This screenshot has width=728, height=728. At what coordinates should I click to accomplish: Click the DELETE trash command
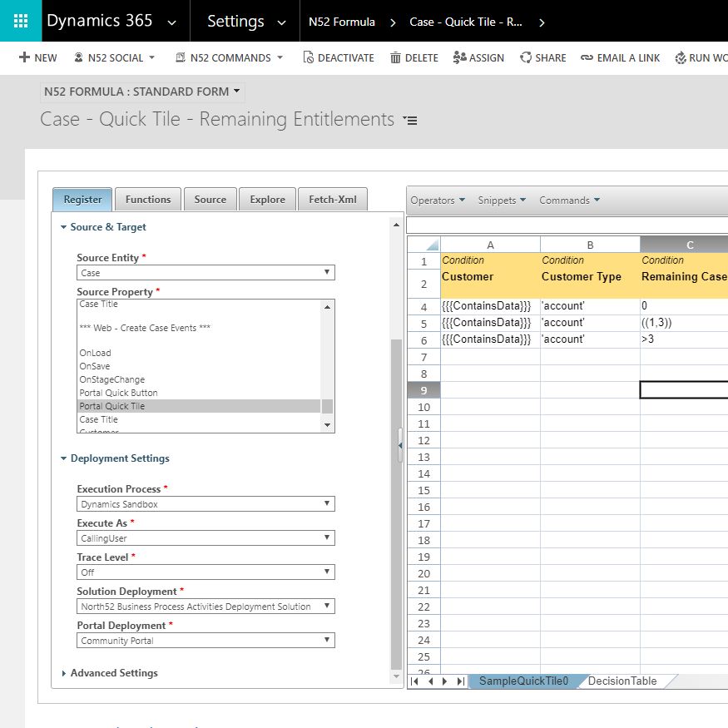click(x=414, y=57)
